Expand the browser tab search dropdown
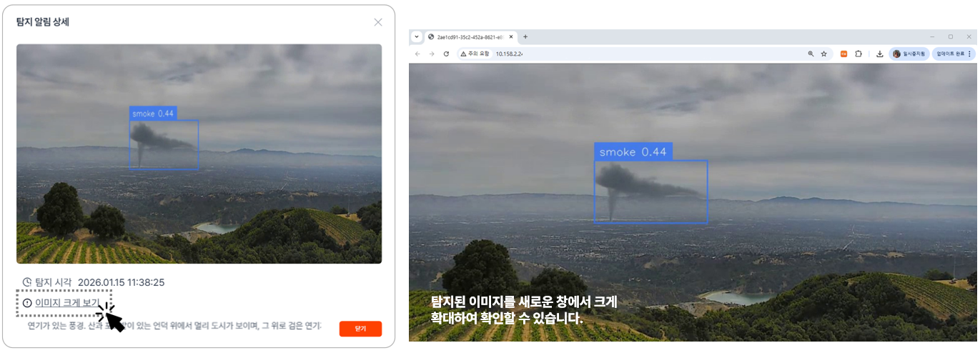This screenshot has height=353, width=980. pyautogui.click(x=417, y=36)
